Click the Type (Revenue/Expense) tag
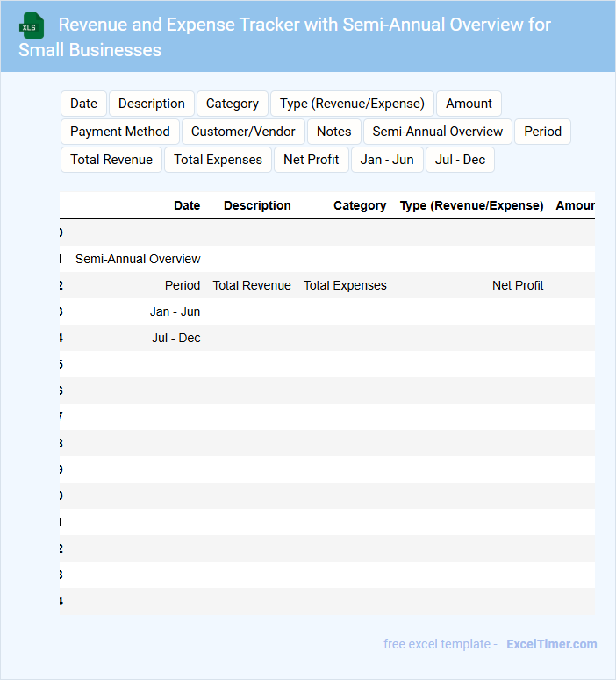 (352, 104)
